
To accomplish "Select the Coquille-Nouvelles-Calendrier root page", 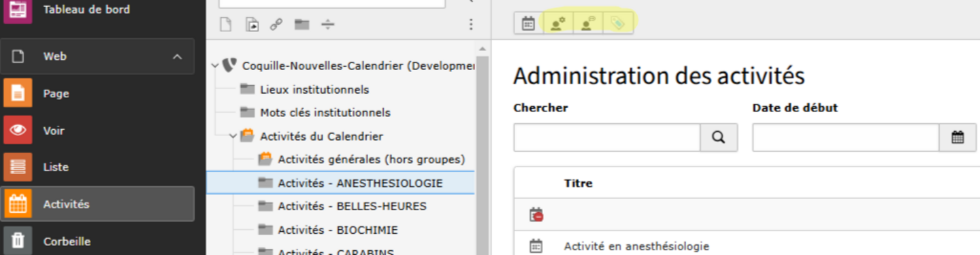I will [x=358, y=66].
